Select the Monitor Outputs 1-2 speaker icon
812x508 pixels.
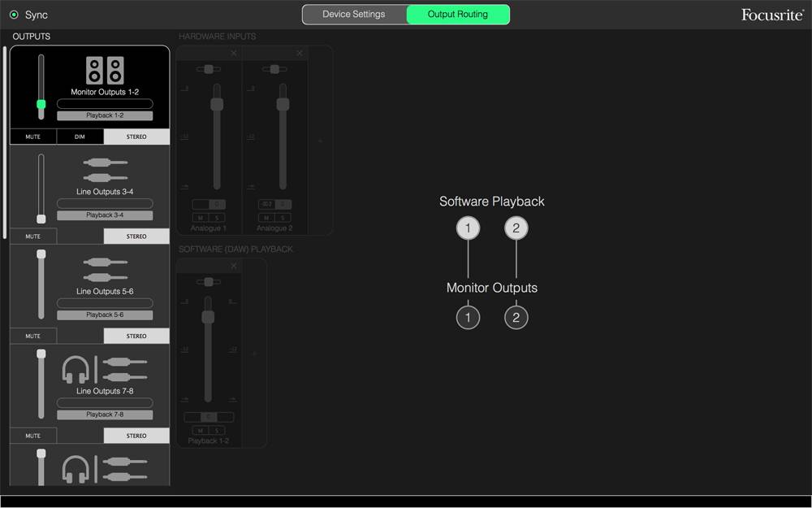105,70
